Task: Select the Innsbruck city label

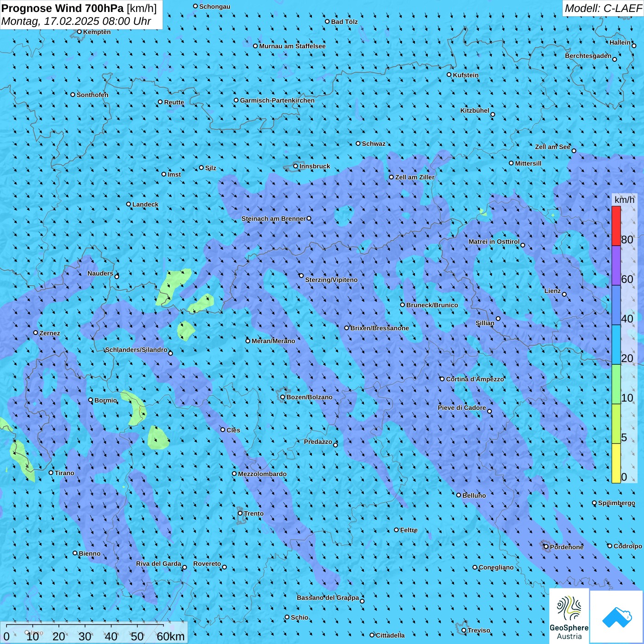Action: [315, 166]
